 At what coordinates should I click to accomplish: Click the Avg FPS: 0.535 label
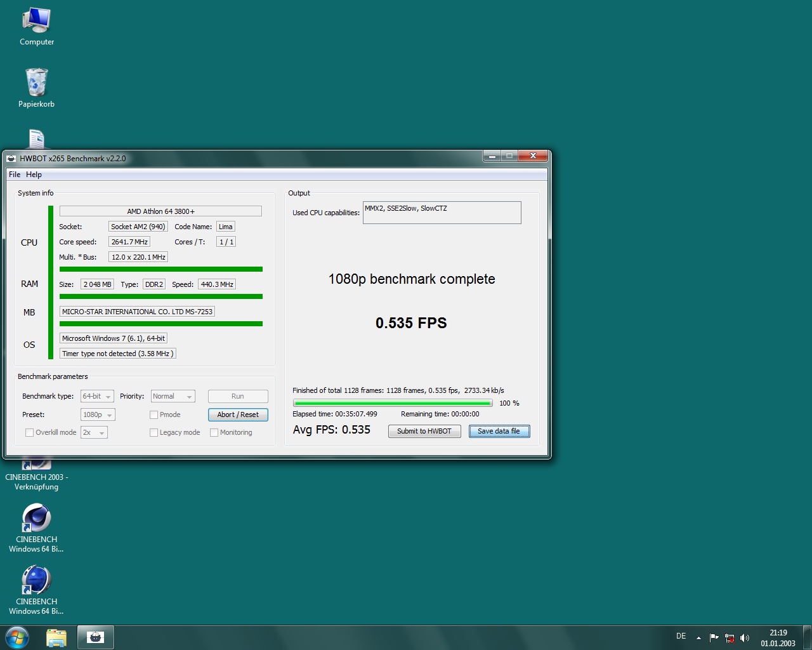pyautogui.click(x=332, y=430)
